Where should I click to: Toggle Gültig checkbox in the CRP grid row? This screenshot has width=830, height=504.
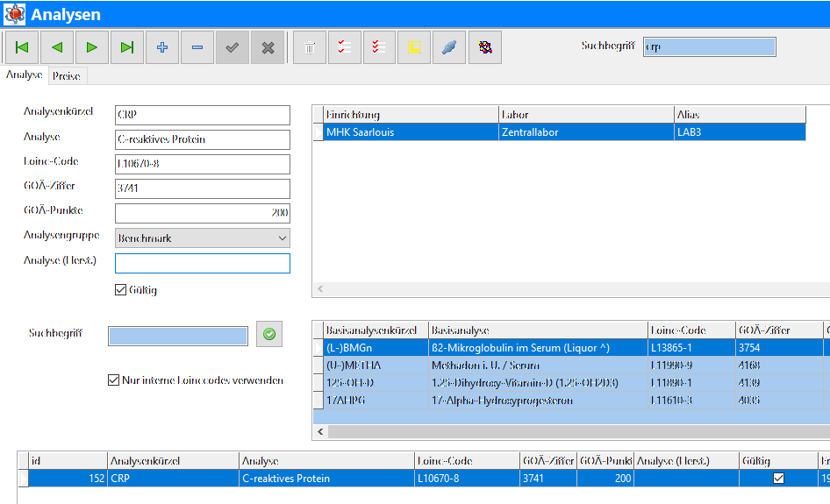(778, 478)
